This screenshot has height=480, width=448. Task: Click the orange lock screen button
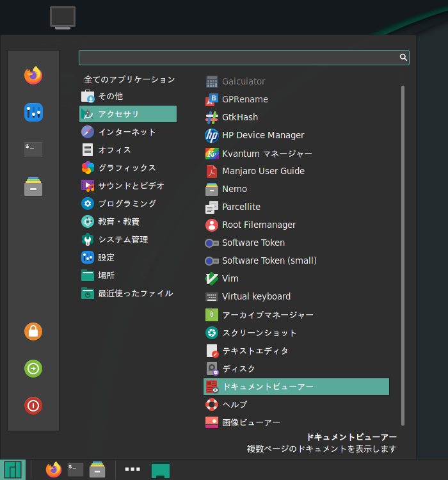[x=33, y=332]
